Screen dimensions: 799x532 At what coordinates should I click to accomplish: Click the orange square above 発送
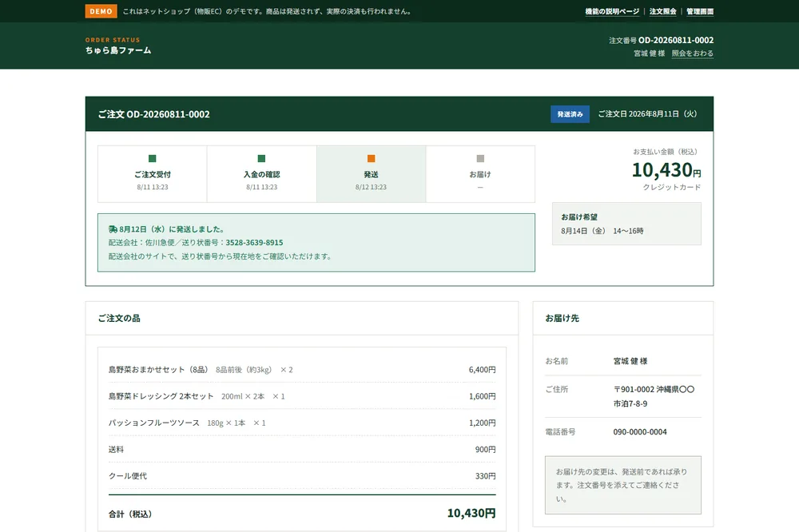pyautogui.click(x=371, y=158)
